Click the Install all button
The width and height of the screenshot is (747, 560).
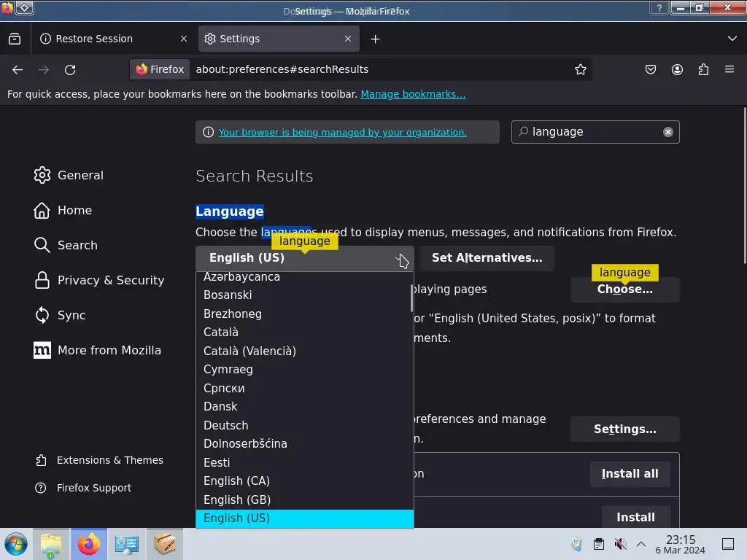point(630,474)
